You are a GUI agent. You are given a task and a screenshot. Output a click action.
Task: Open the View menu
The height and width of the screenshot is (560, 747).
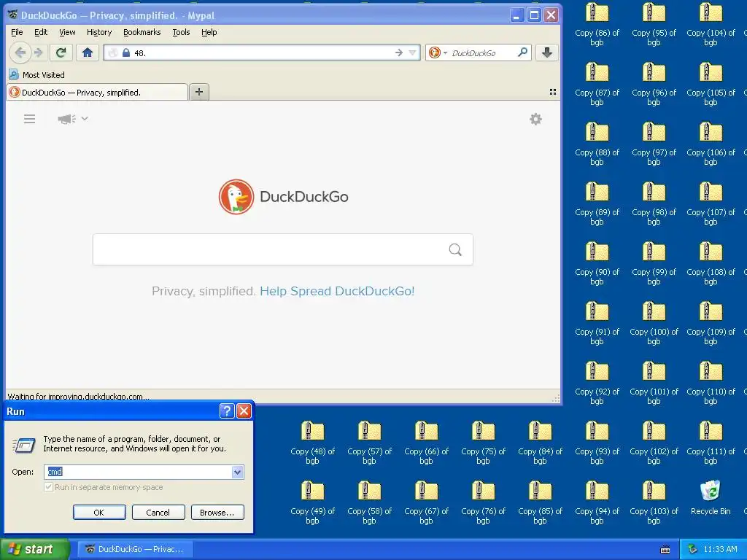point(67,32)
